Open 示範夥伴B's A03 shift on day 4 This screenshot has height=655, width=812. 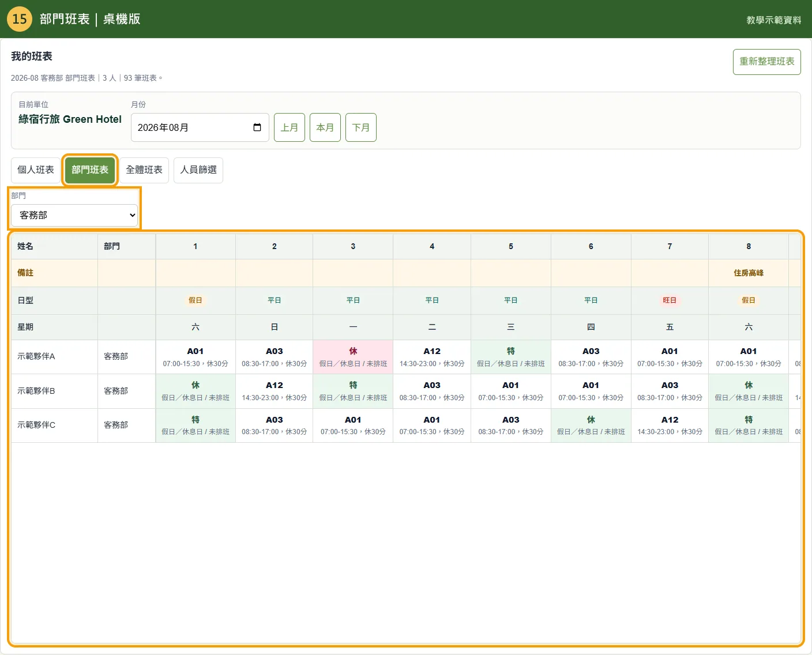tap(432, 391)
